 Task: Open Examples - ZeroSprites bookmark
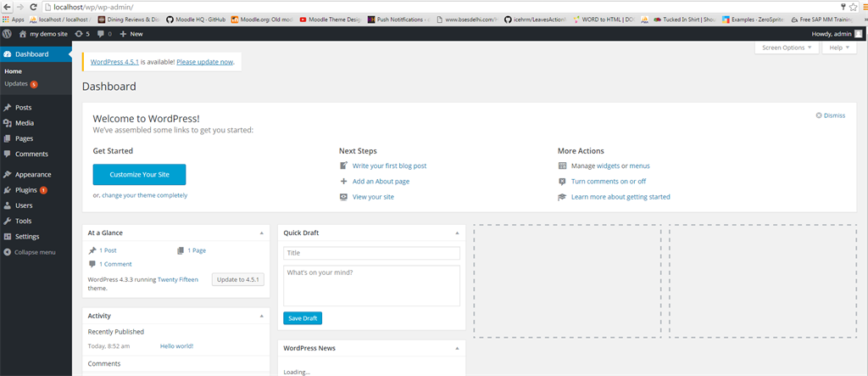(753, 20)
